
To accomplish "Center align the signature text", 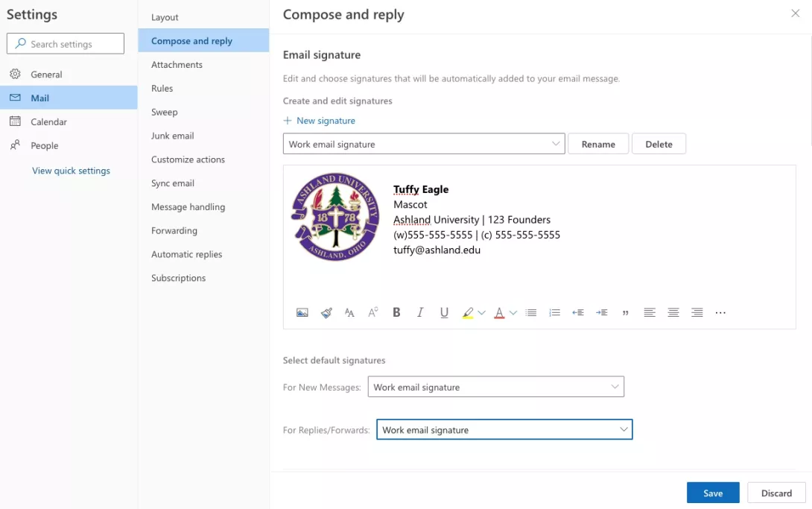I will 673,313.
